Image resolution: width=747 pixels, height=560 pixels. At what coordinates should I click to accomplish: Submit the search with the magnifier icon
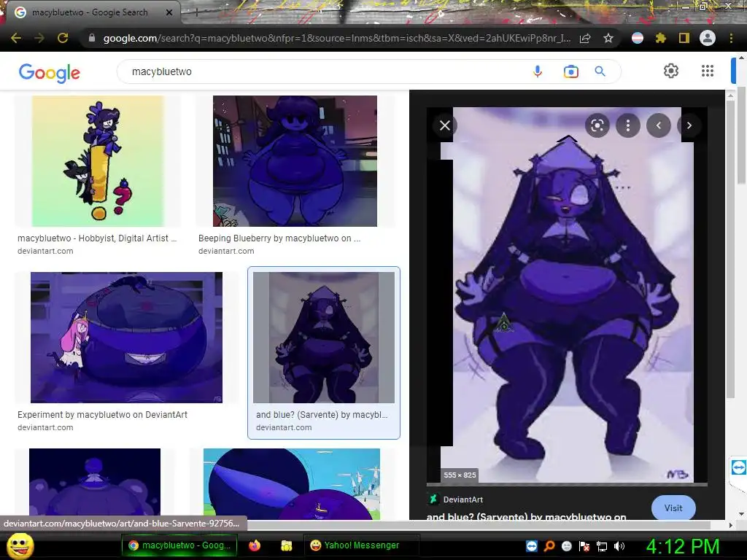[600, 71]
